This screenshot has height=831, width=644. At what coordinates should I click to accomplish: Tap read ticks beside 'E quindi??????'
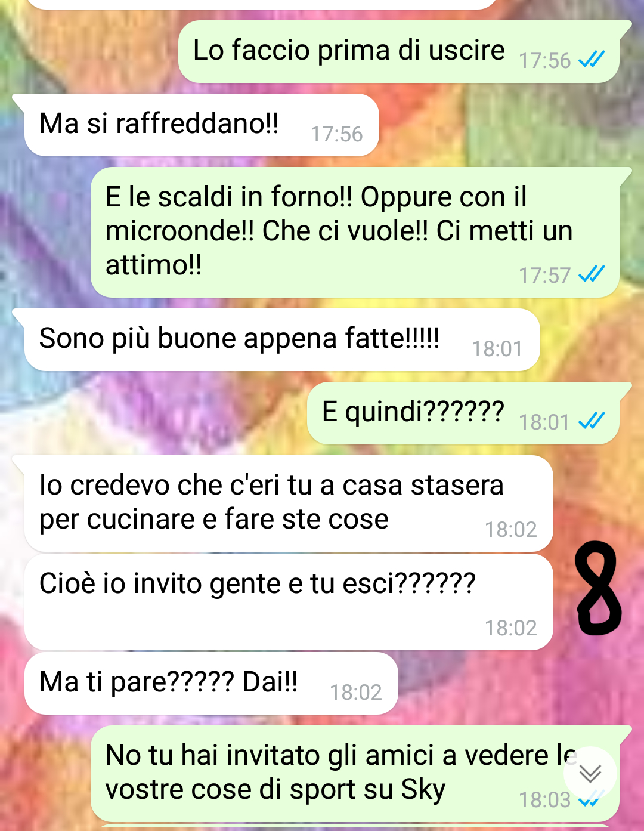[x=592, y=421]
